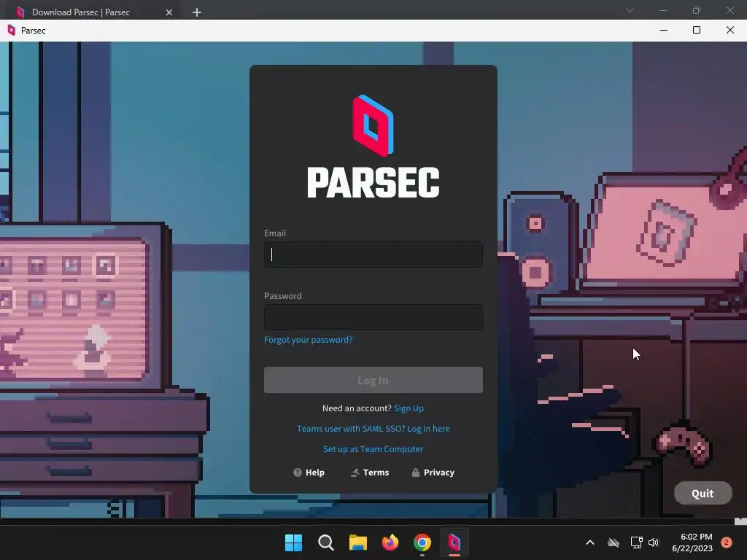The height and width of the screenshot is (560, 747).
Task: Open a new browser tab
Action: click(x=197, y=12)
